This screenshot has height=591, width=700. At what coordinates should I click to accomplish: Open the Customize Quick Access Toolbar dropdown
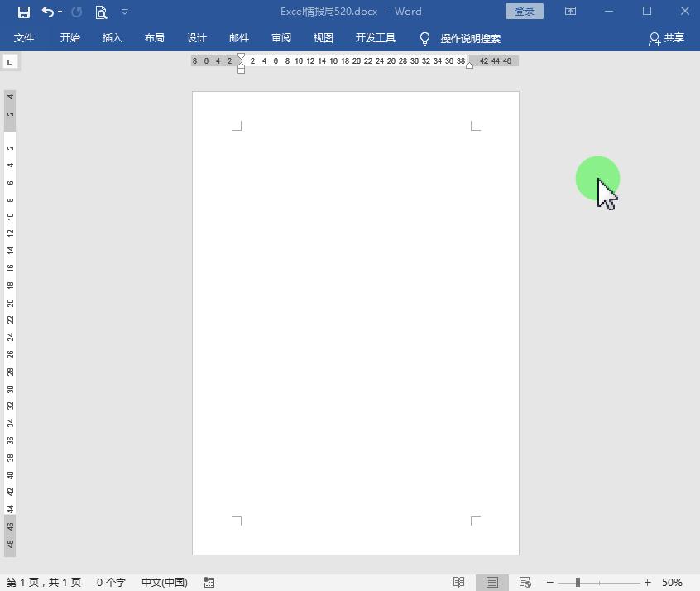click(125, 12)
